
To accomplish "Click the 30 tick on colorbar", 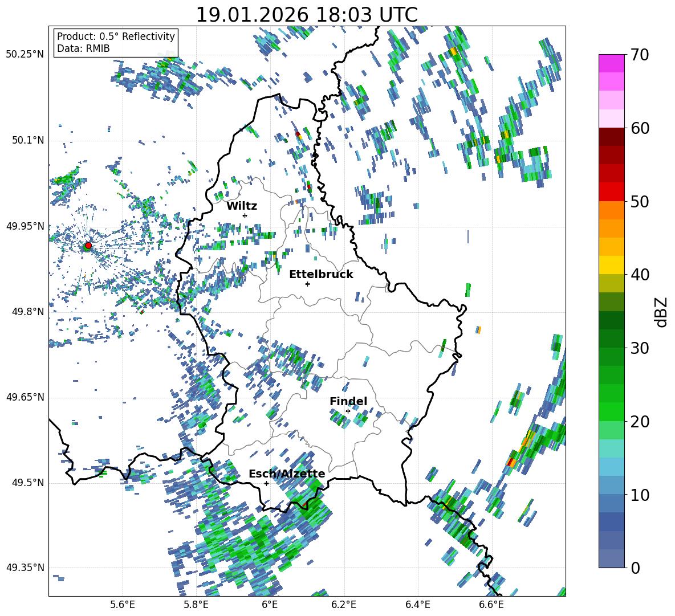I will 639,348.
